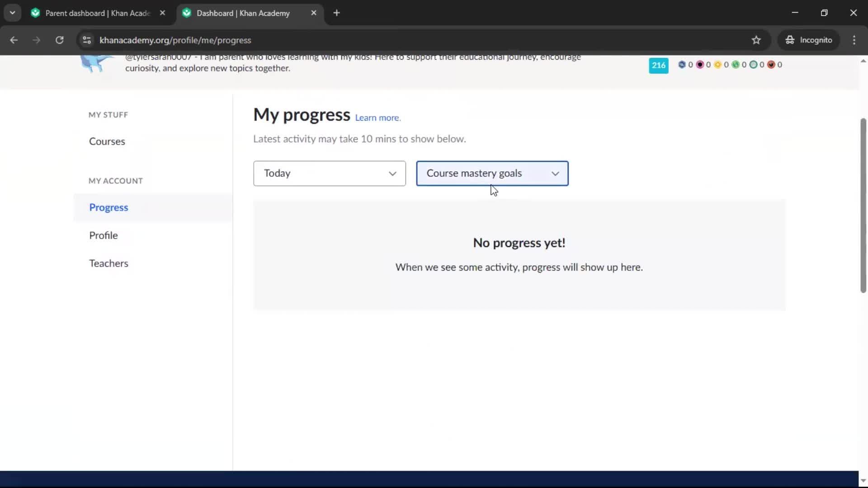The width and height of the screenshot is (868, 488).
Task: Open Courses in My Stuff sidebar
Action: [x=107, y=141]
